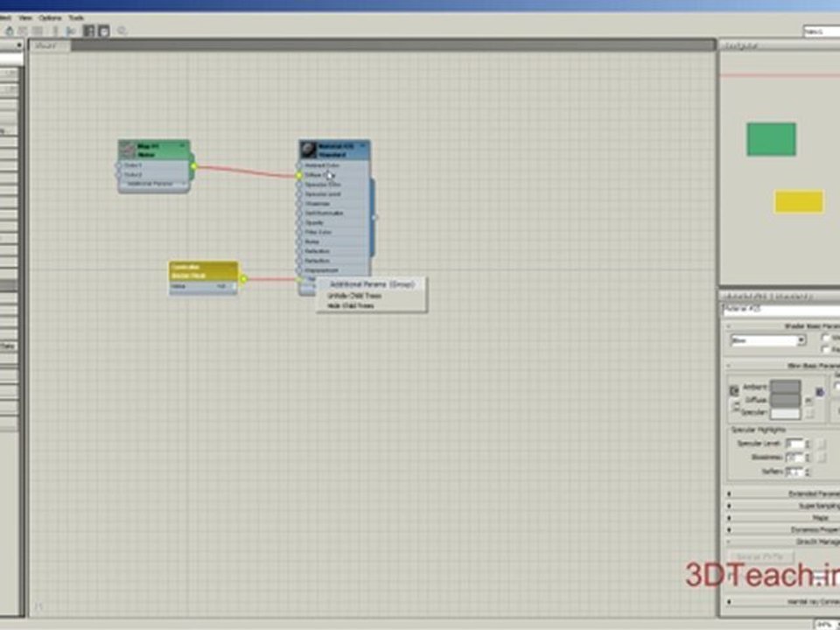The width and height of the screenshot is (840, 630).
Task: Collapse the Standard material node minus button
Action: pos(363,145)
